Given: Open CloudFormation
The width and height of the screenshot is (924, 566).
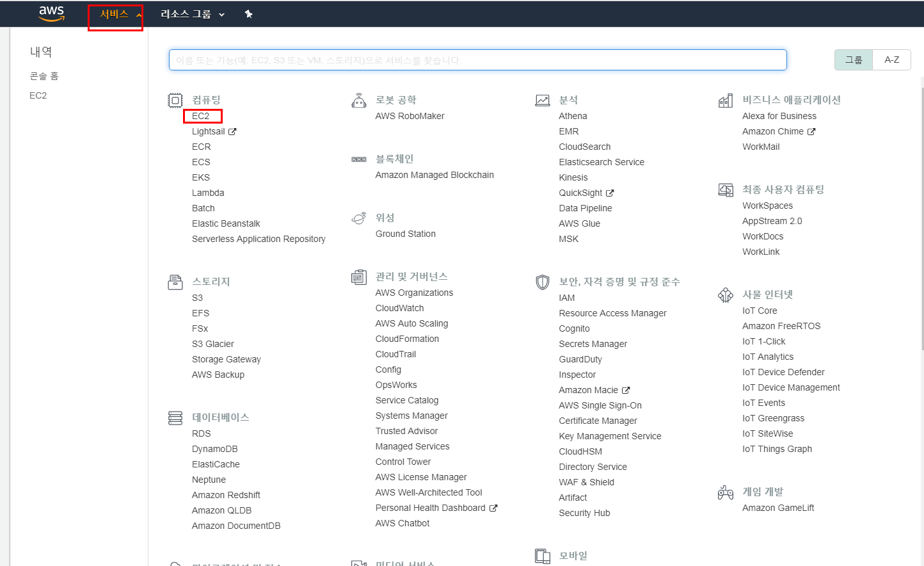Looking at the screenshot, I should pos(407,339).
